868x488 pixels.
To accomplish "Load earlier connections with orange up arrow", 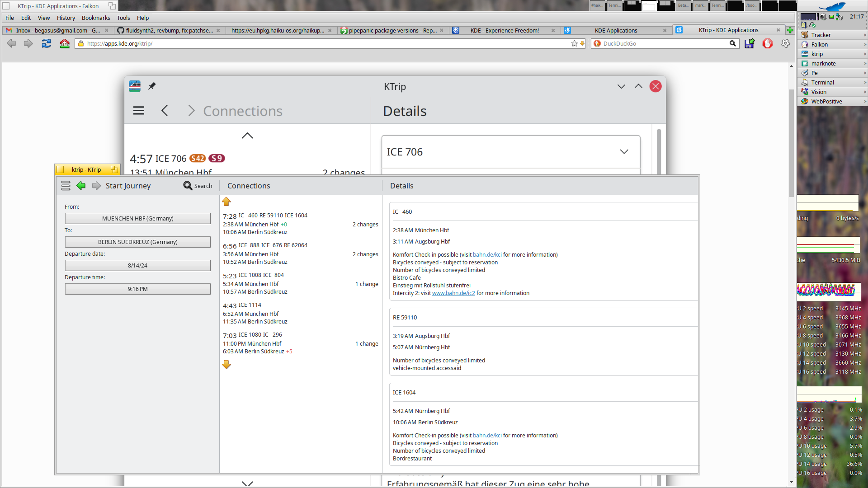I will coord(226,202).
